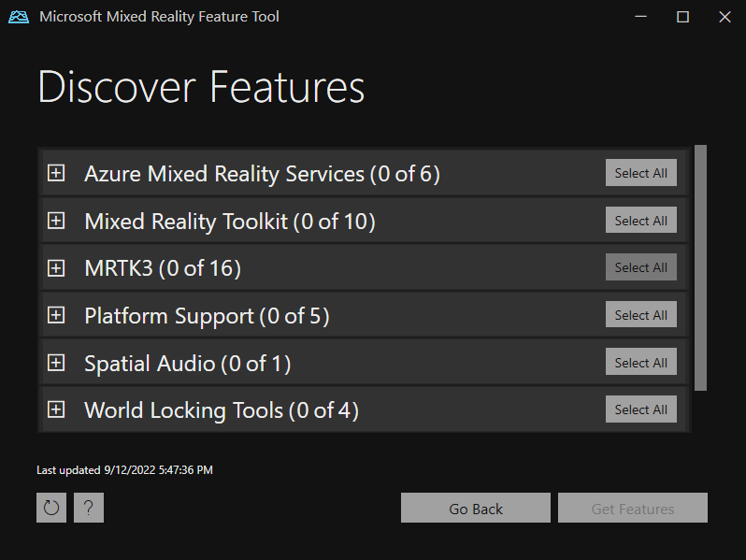
Task: Select All Platform Support features
Action: (x=641, y=314)
